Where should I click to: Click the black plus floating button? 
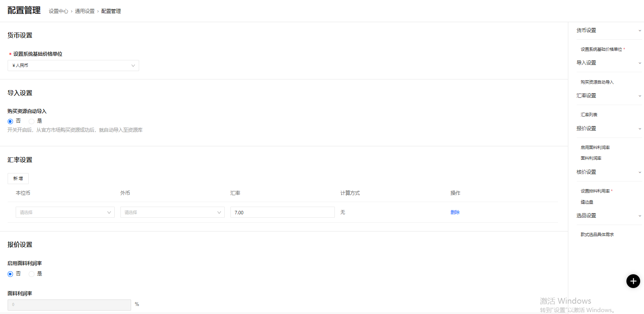click(633, 281)
